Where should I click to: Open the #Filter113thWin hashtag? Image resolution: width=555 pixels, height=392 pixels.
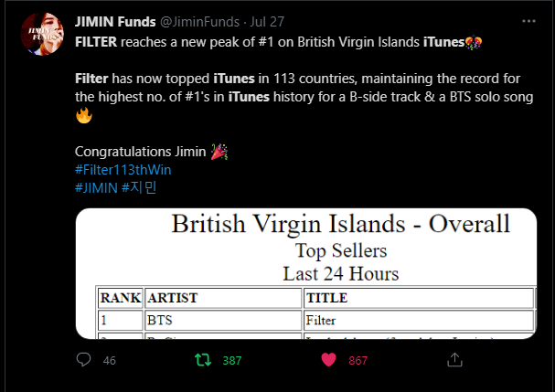(x=123, y=170)
